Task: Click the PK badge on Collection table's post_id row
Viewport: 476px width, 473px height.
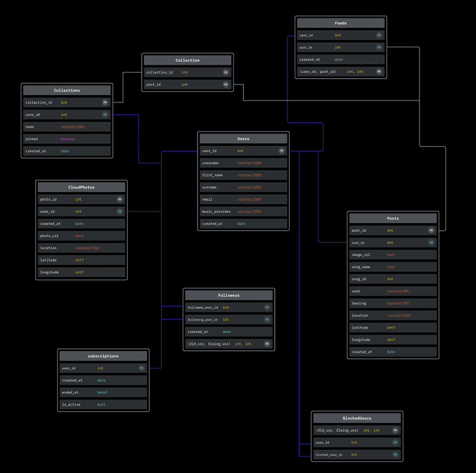Action: 226,84
